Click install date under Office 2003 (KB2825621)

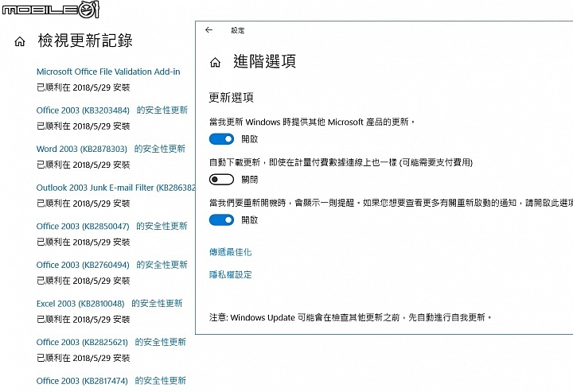coord(84,359)
